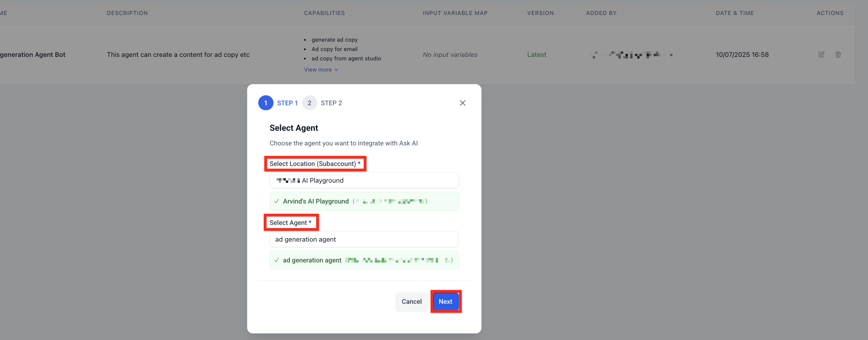Click the Cancel button
868x340 pixels.
[x=411, y=302]
